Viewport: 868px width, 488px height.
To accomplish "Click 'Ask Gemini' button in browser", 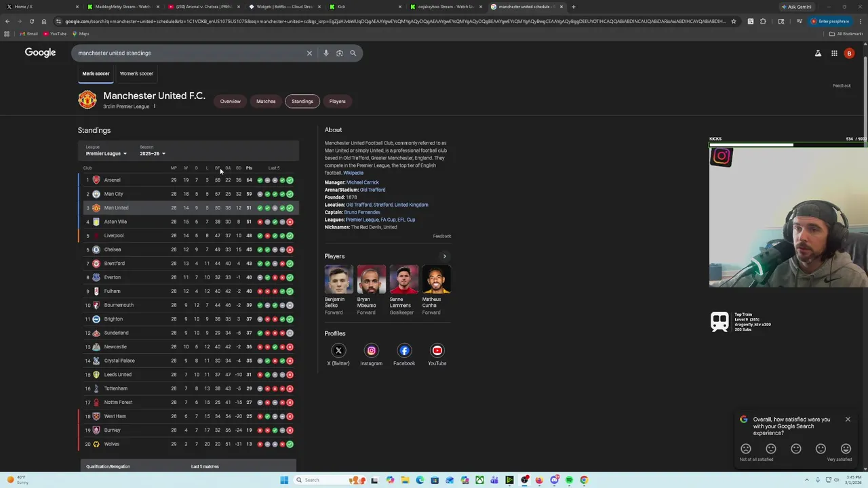I will [797, 7].
